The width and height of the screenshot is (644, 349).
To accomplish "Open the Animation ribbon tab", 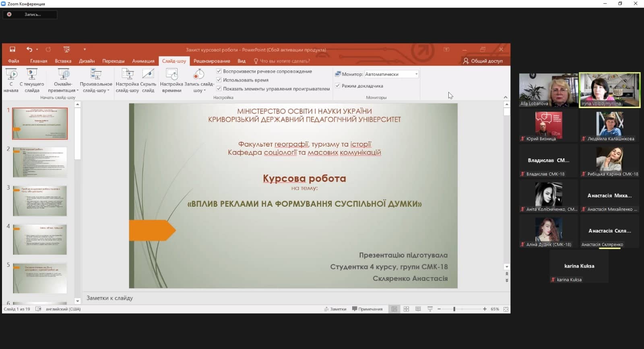I will tap(143, 61).
